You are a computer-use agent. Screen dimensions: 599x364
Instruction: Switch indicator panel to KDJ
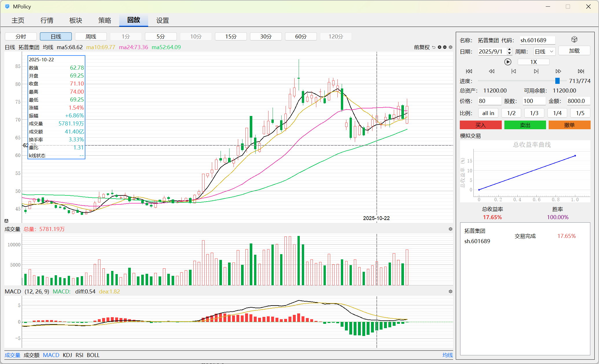point(67,355)
